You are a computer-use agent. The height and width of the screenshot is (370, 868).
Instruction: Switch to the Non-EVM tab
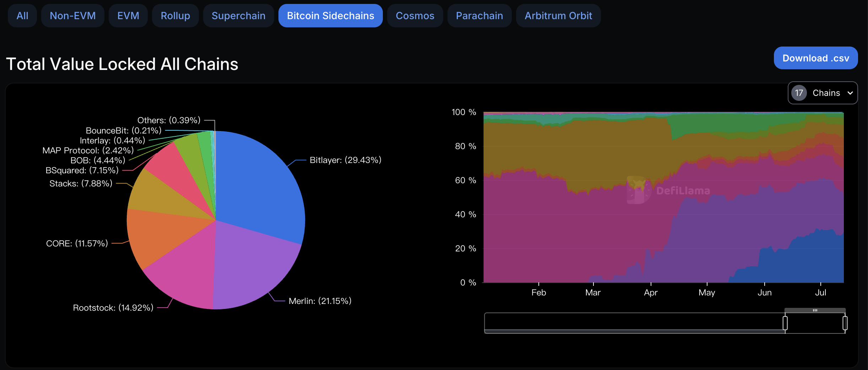point(72,16)
